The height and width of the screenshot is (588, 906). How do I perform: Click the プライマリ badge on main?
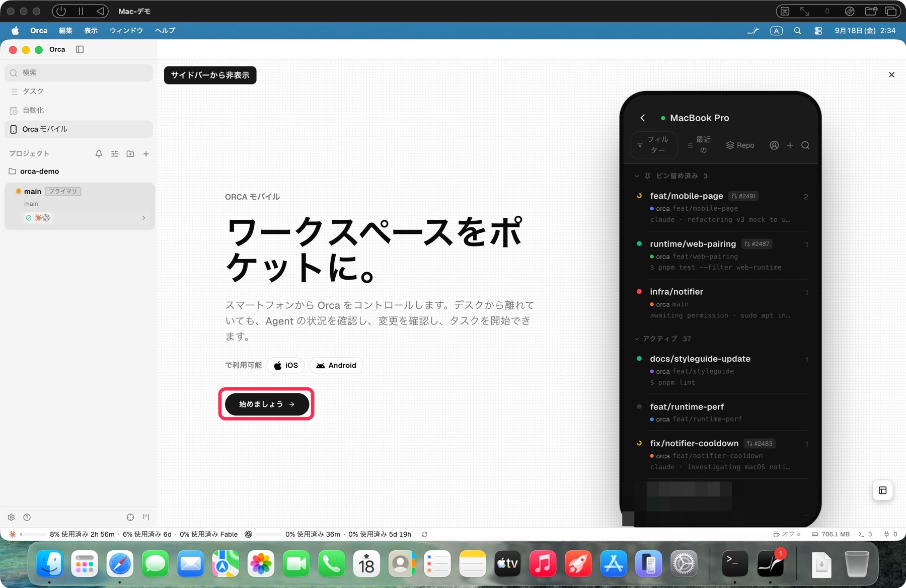tap(63, 191)
